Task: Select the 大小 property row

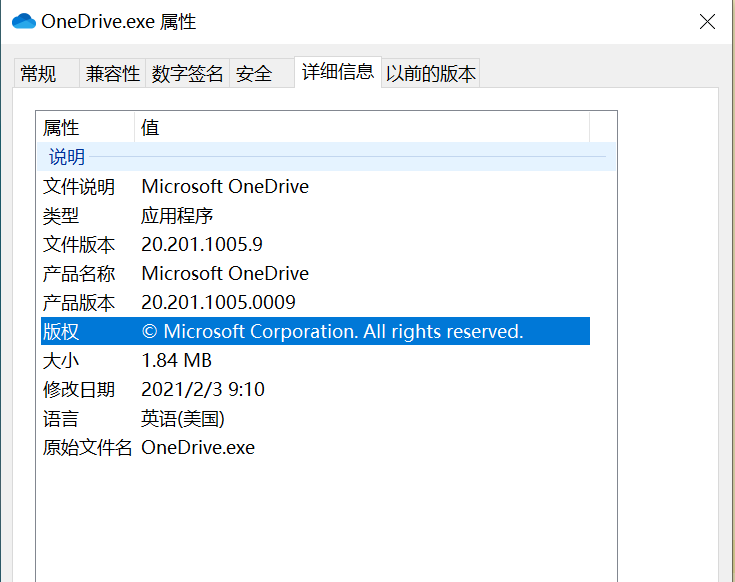Action: pos(315,361)
